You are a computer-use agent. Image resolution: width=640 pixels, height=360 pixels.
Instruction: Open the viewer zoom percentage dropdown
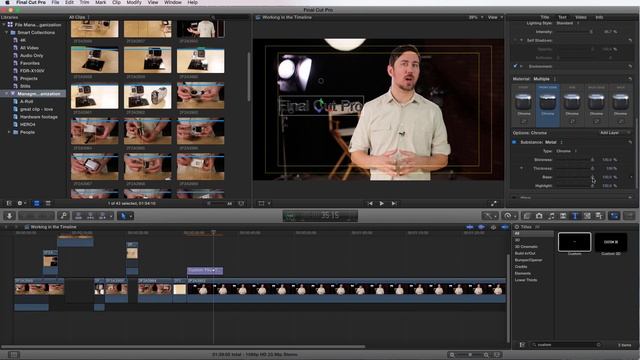(x=476, y=18)
